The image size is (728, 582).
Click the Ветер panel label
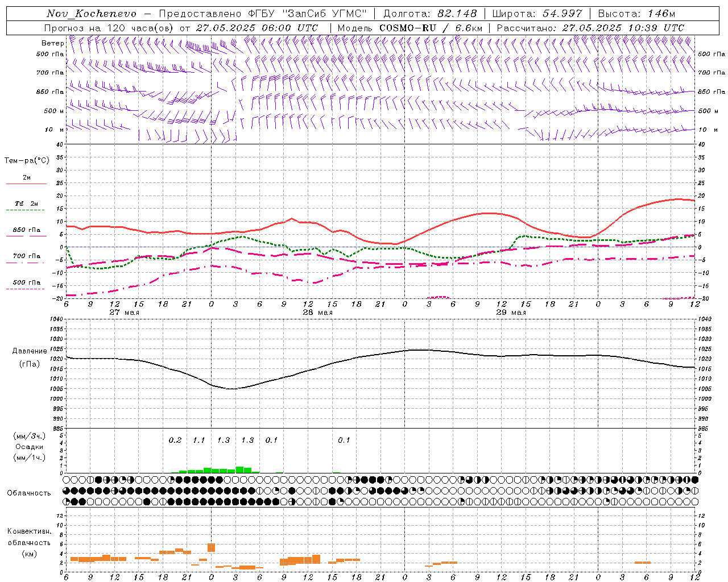tap(52, 43)
